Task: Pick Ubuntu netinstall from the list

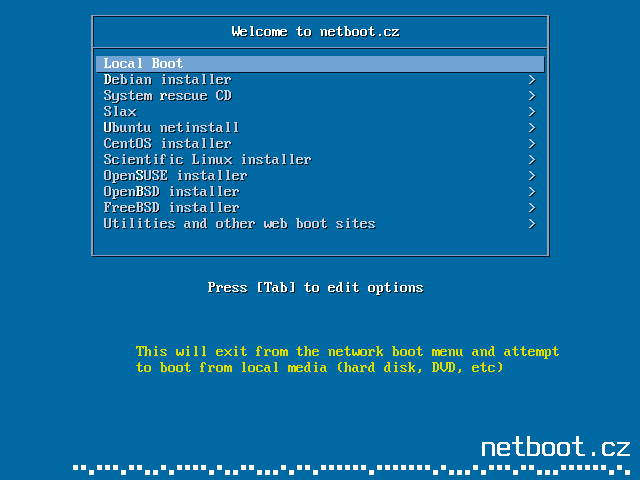Action: pyautogui.click(x=171, y=128)
